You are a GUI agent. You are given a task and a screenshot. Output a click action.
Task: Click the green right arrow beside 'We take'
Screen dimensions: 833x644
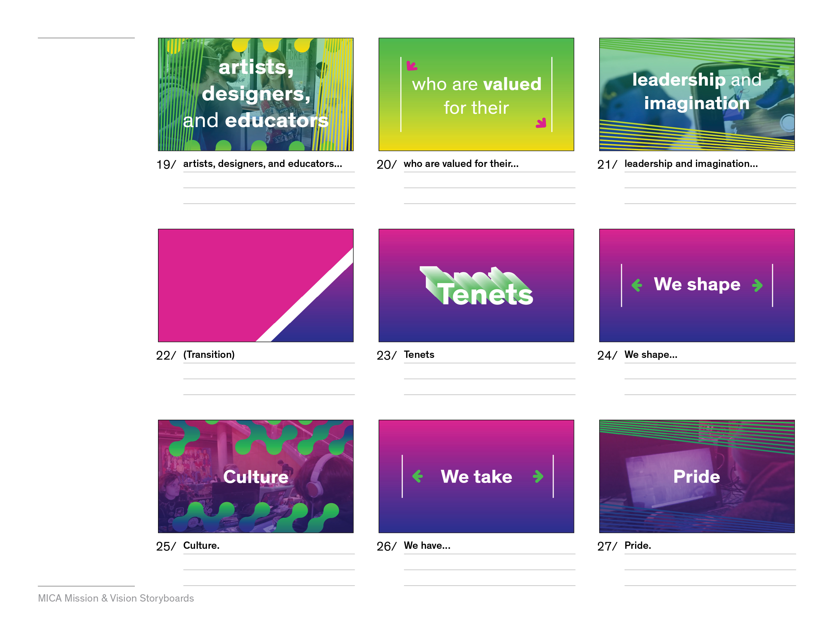point(538,476)
